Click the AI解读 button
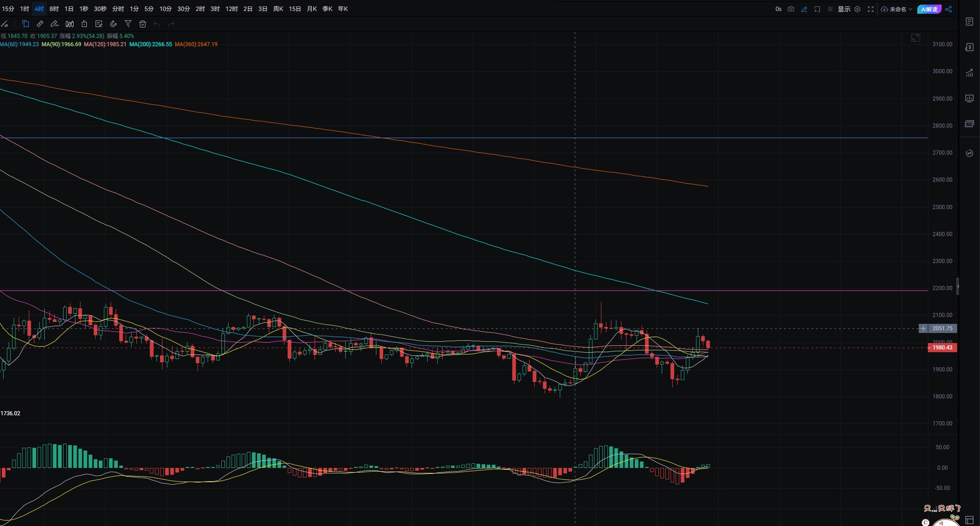 coord(929,9)
